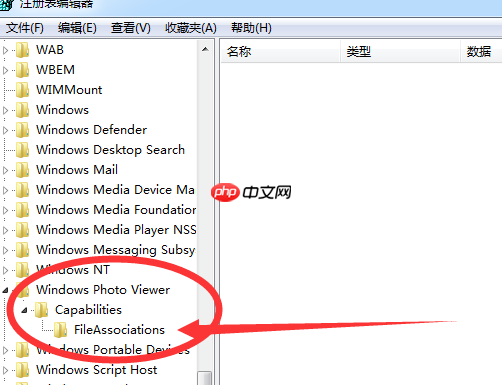Select the Windows Mail key label

(x=77, y=170)
